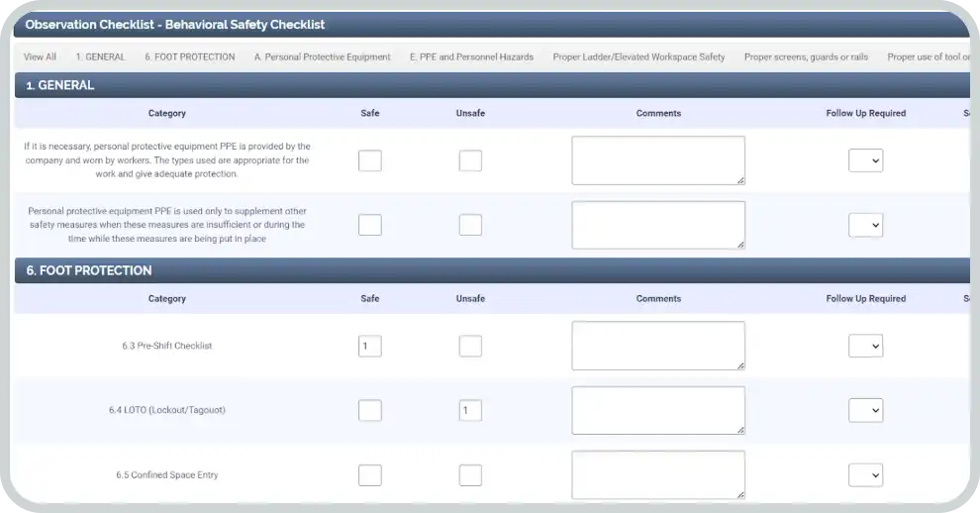The width and height of the screenshot is (980, 513).
Task: Click Comments field for Pre-Shift Checklist
Action: [x=658, y=347]
